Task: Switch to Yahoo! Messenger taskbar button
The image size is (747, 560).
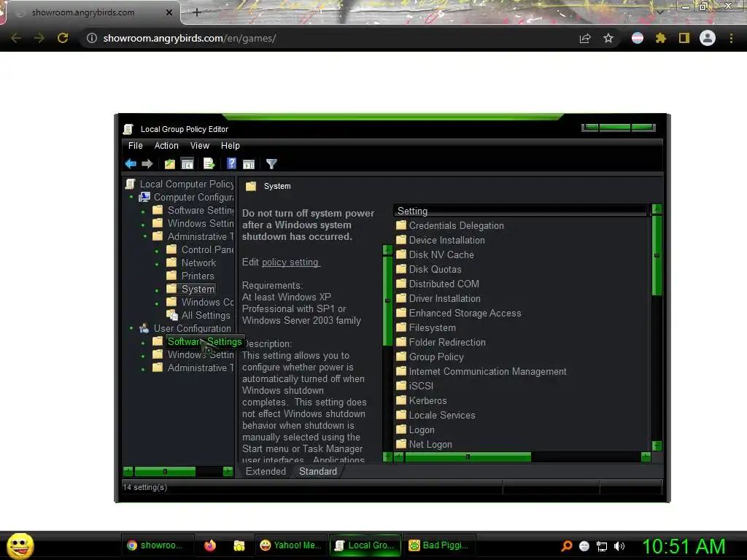Action: tap(290, 545)
